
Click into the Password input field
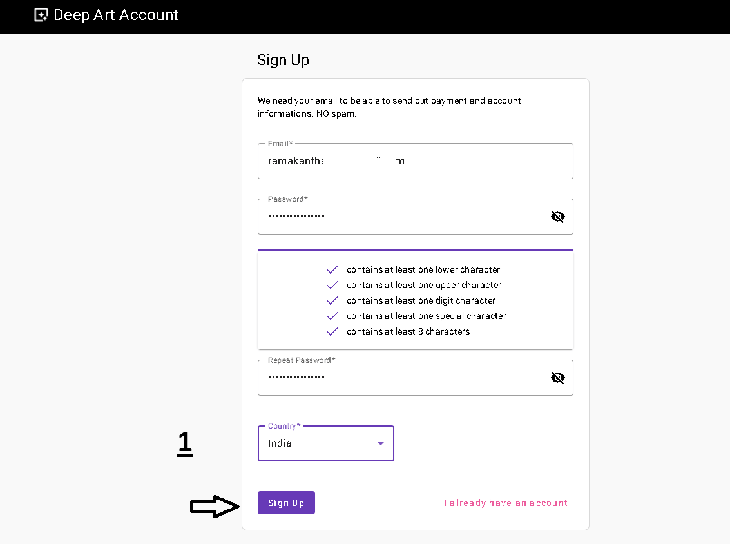[x=400, y=216]
